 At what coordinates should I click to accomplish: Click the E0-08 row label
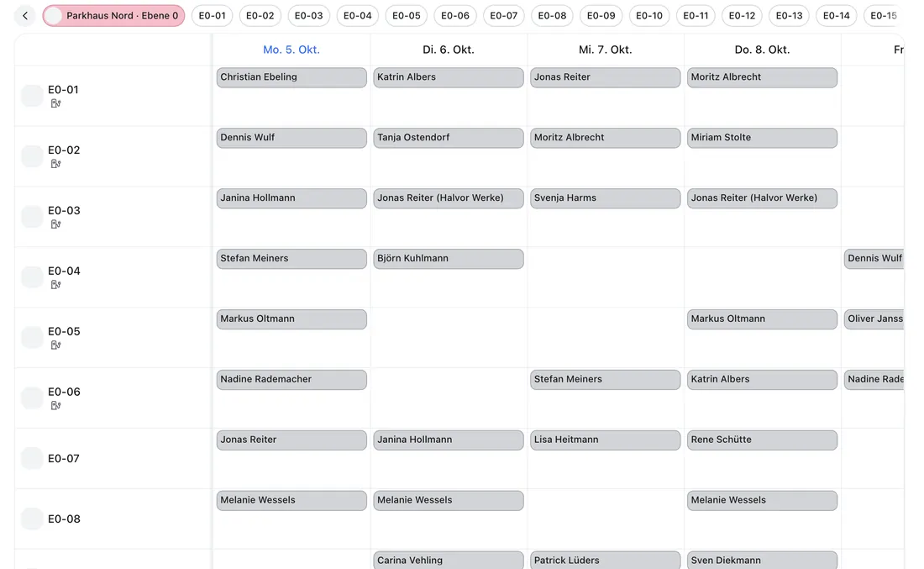[x=64, y=519]
